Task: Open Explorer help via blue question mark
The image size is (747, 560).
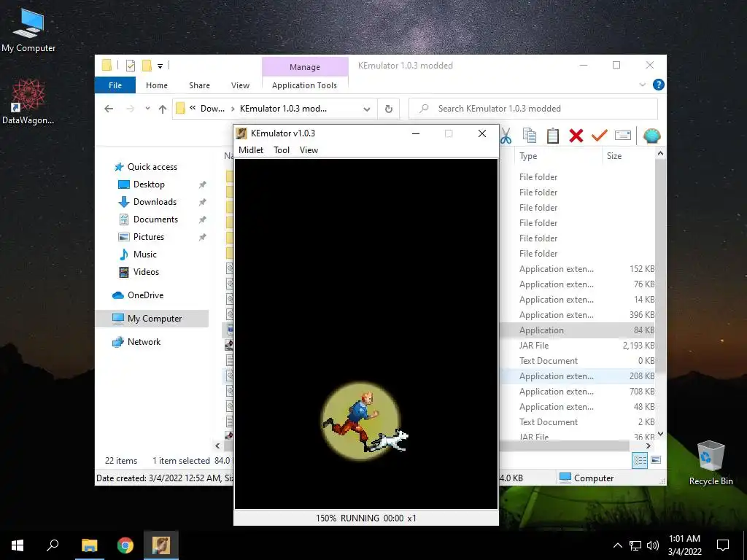Action: click(x=659, y=85)
